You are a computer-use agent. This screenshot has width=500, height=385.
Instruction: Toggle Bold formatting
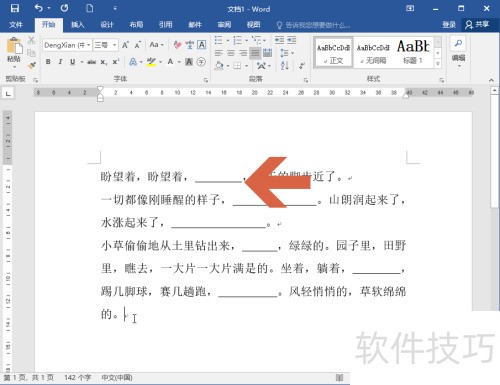click(x=48, y=62)
